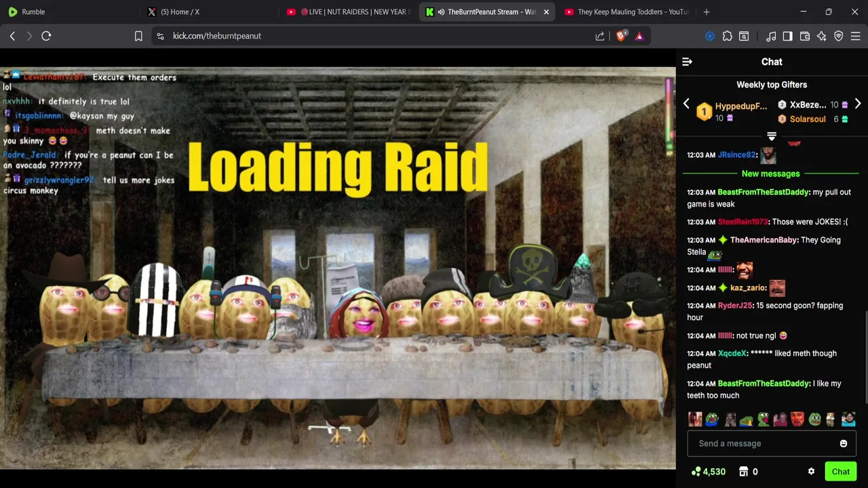Click the 4,530 channel points value
Screen dimensions: 868x488
click(714, 472)
